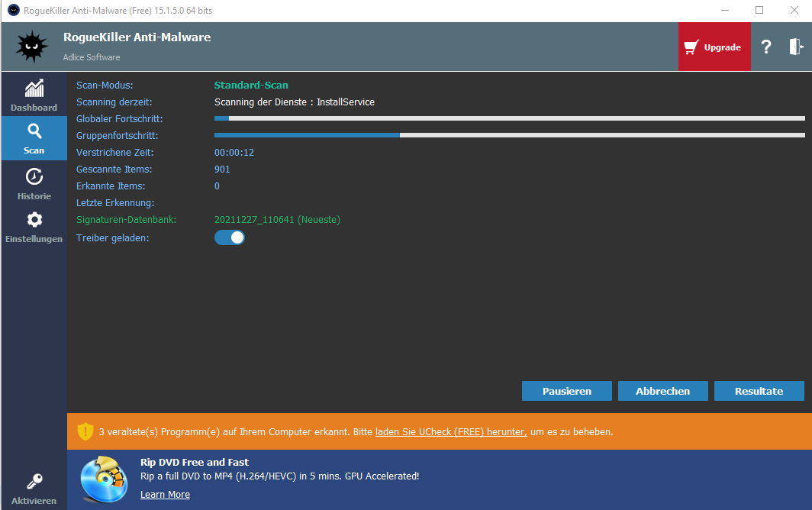
Task: Open help via question mark icon
Action: tap(766, 47)
